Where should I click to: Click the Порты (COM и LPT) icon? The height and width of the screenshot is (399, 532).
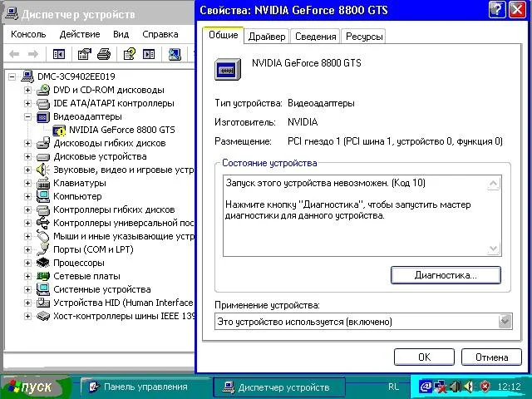(43, 249)
